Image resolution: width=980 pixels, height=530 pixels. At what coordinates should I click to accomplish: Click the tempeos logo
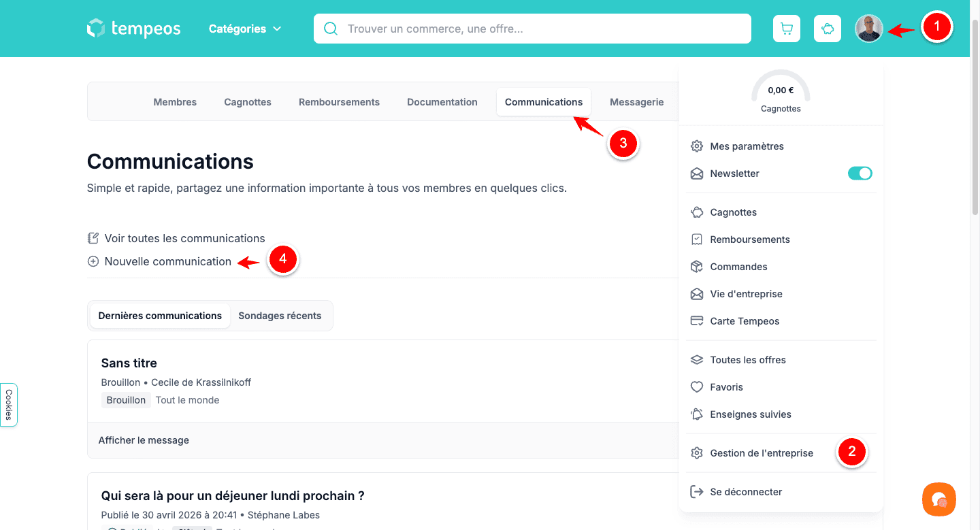[134, 29]
